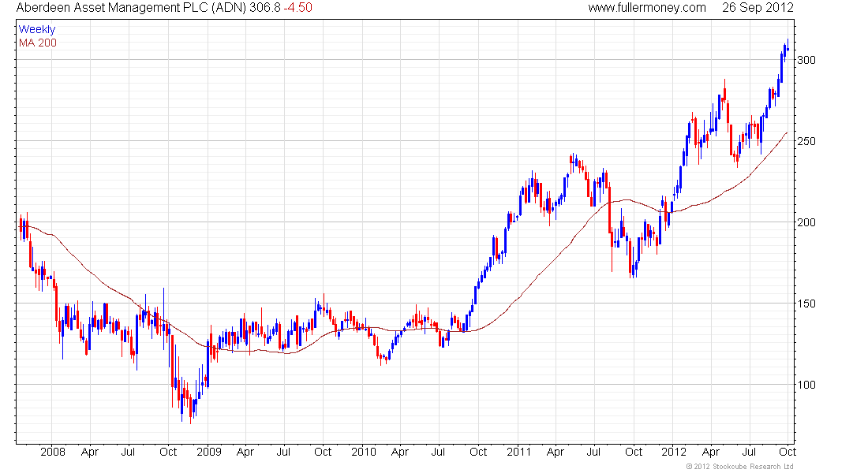
Task: Click the 'Oct' label before 2012
Action: [x=634, y=452]
